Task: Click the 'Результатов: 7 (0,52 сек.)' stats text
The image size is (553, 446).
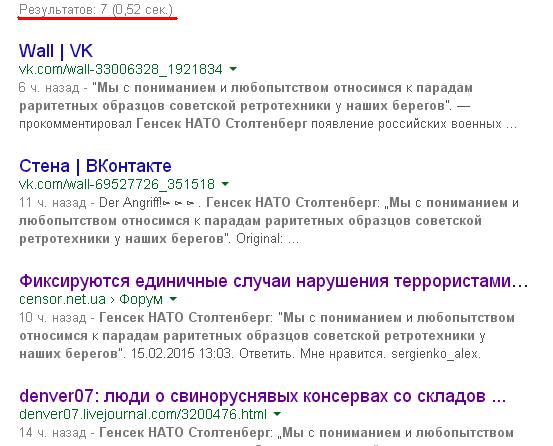Action: coord(96,10)
